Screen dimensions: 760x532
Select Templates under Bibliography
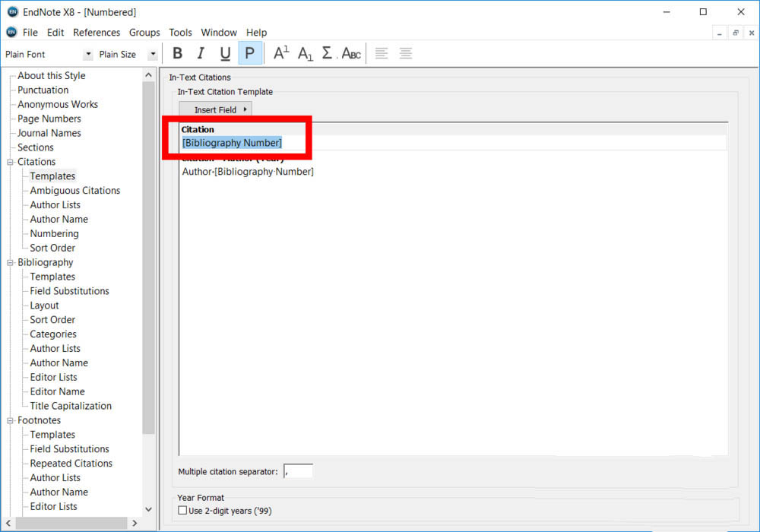(x=52, y=277)
